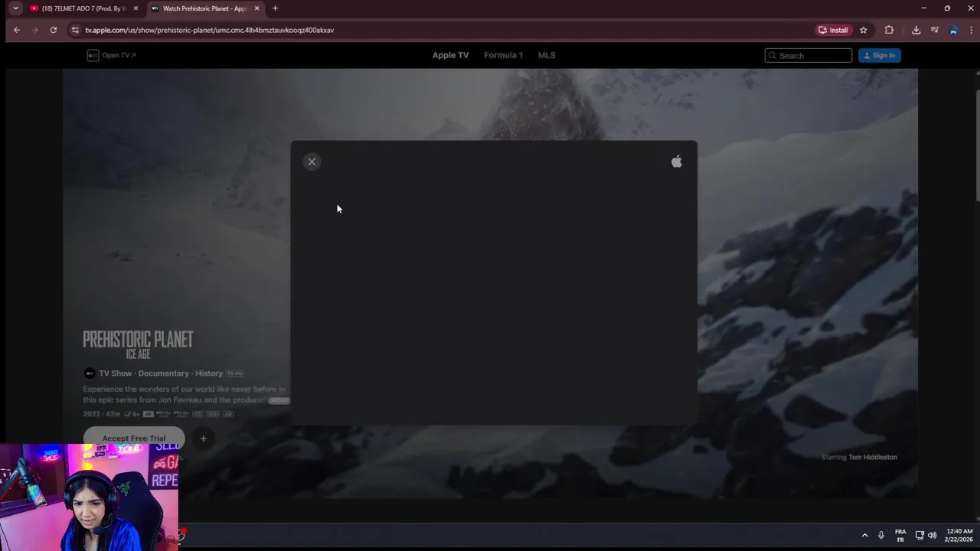980x551 pixels.
Task: Open the Chrome three-dot menu
Action: pos(971,30)
